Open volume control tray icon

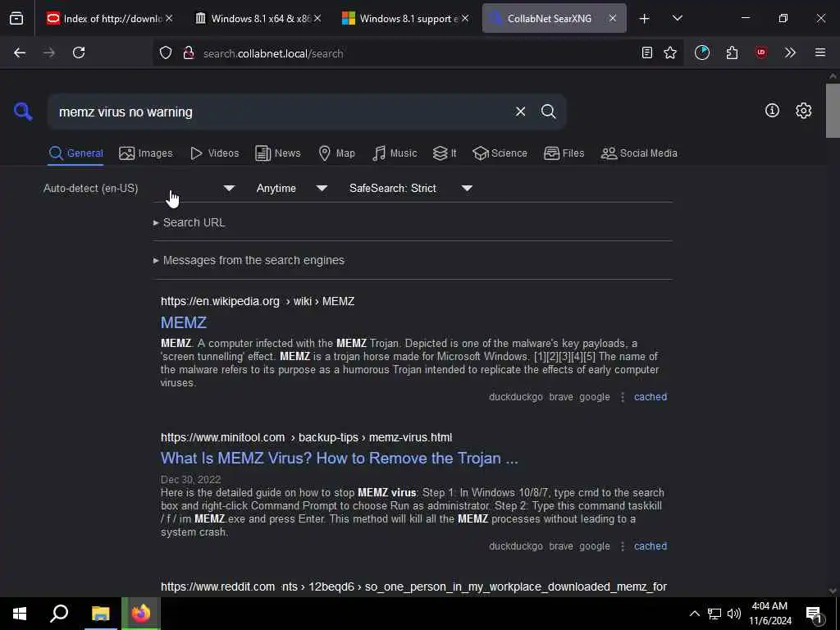(x=734, y=614)
